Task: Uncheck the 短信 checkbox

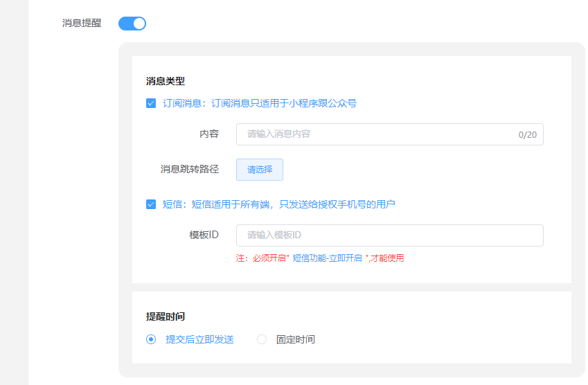Action: coord(151,204)
